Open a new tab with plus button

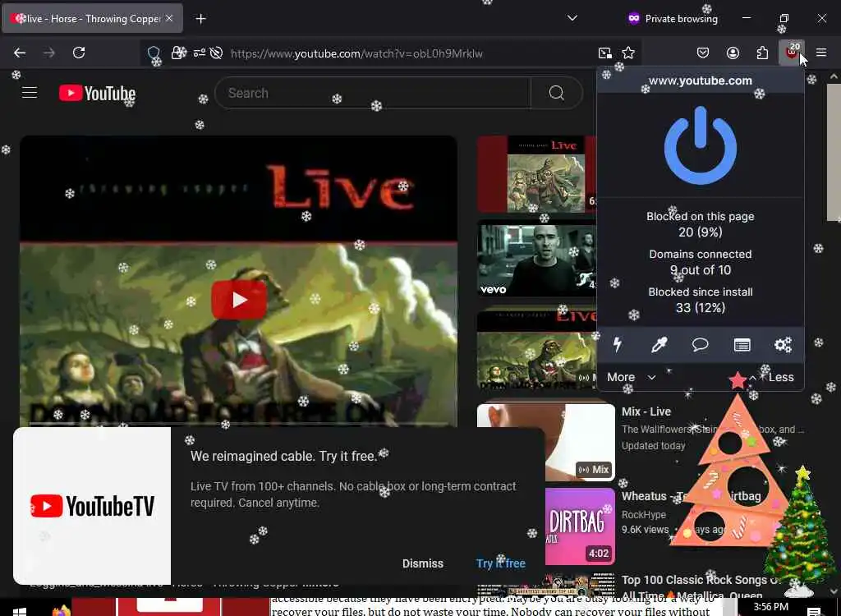200,19
